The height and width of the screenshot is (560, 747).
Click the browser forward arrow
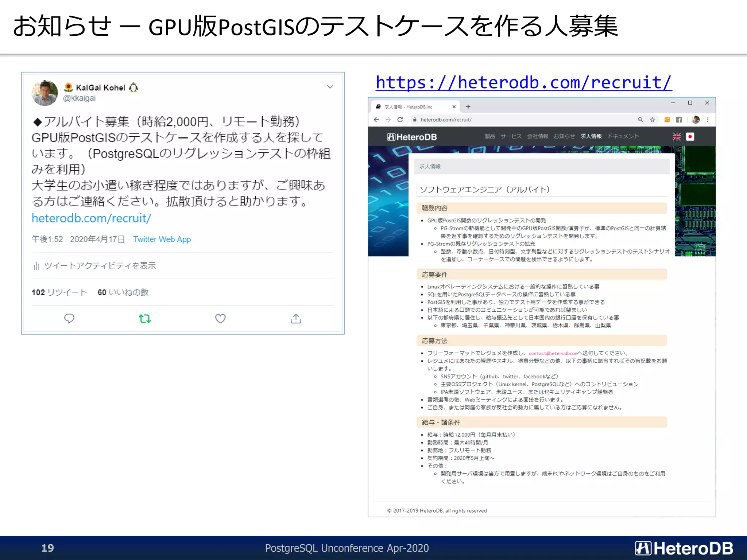[388, 120]
